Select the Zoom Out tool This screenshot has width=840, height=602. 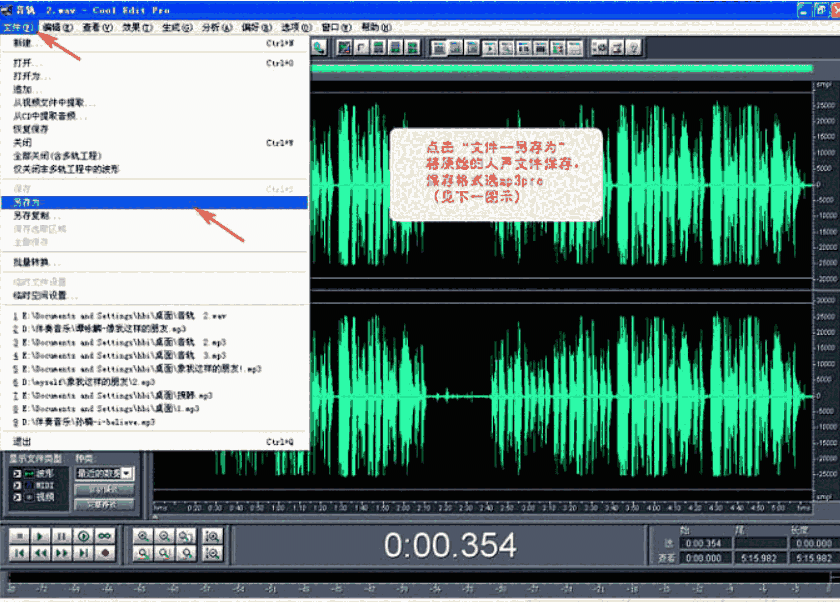click(x=162, y=535)
